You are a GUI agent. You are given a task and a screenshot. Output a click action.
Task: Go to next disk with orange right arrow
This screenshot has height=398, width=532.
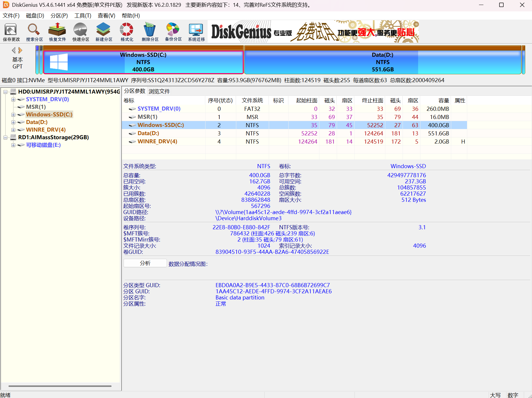tap(20, 50)
